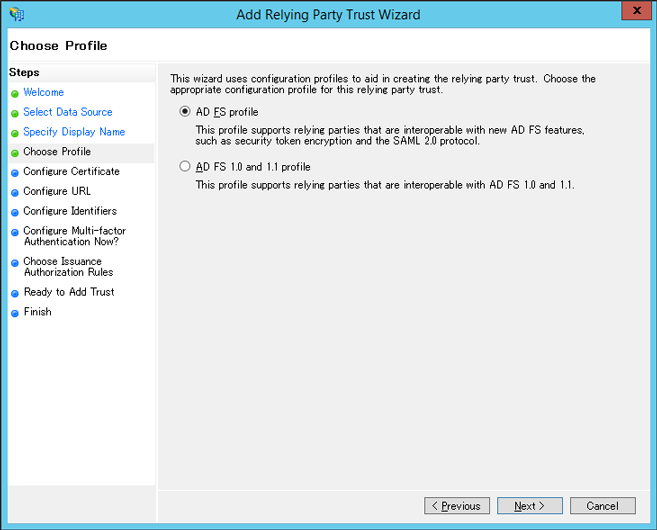
Task: Close the Add Relying Party Trust Wizard
Action: tap(636, 10)
